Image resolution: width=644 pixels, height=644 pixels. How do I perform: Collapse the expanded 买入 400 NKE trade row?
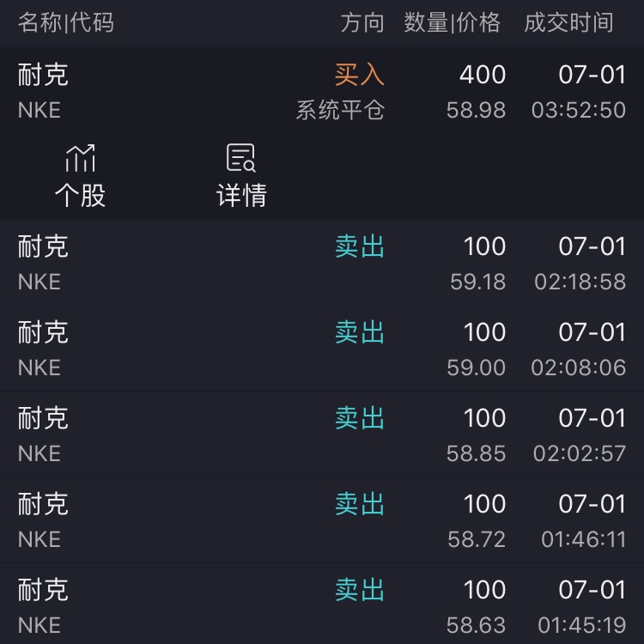coord(322,93)
